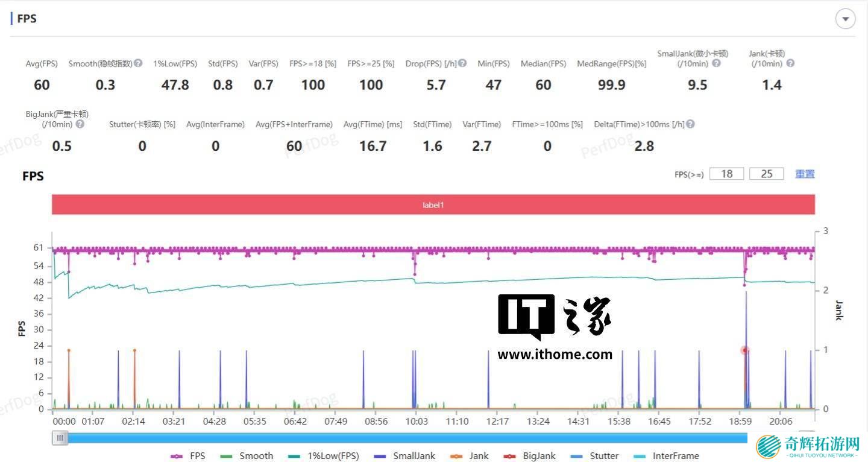The width and height of the screenshot is (868, 462).
Task: Hide the 1%Low(FPS) legend series
Action: (322, 456)
